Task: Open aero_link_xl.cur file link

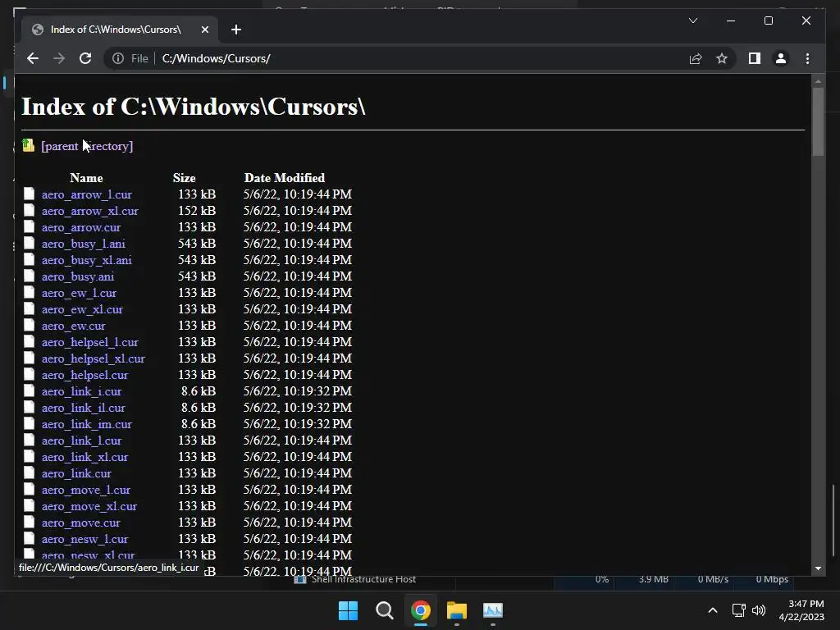Action: tap(84, 457)
